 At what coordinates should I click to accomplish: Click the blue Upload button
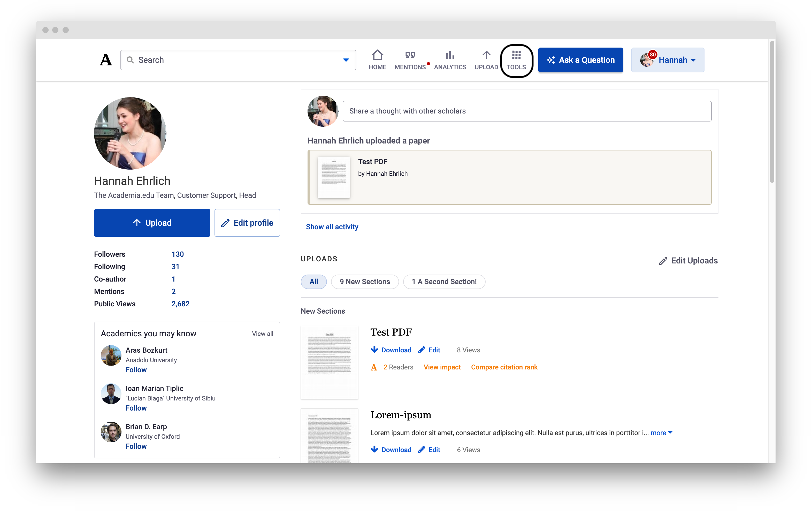pyautogui.click(x=152, y=223)
